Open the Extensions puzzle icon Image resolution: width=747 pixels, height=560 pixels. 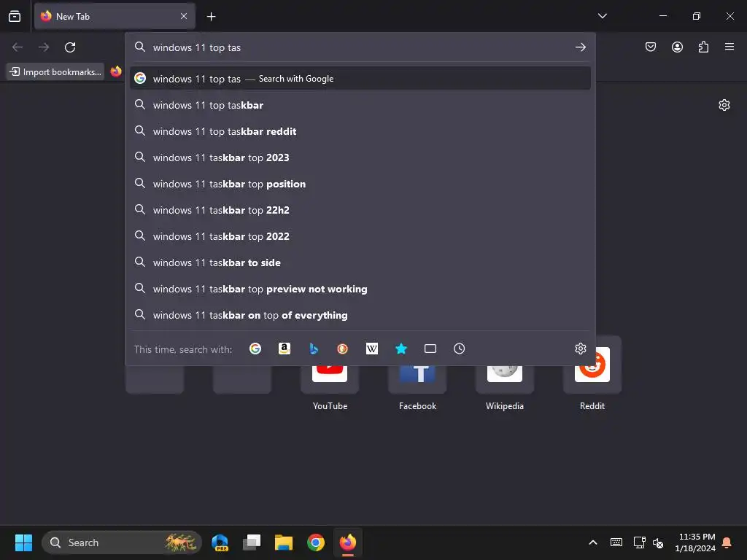[703, 47]
